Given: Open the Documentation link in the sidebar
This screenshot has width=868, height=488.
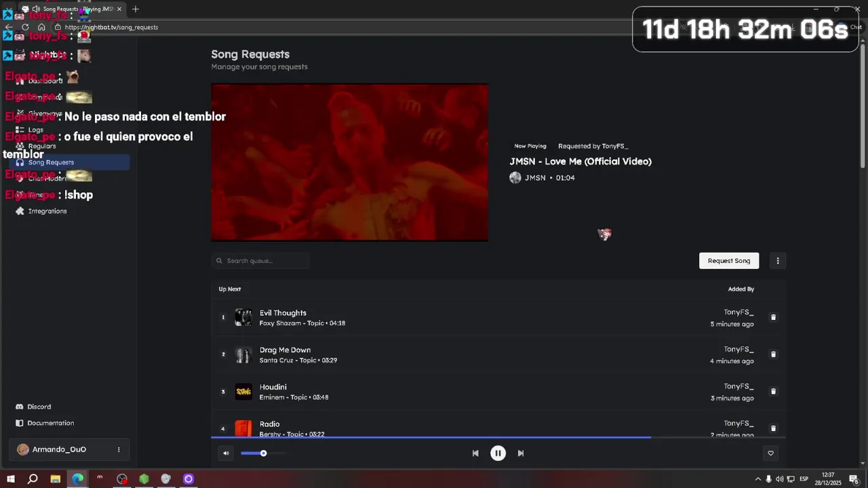Looking at the screenshot, I should pyautogui.click(x=50, y=423).
